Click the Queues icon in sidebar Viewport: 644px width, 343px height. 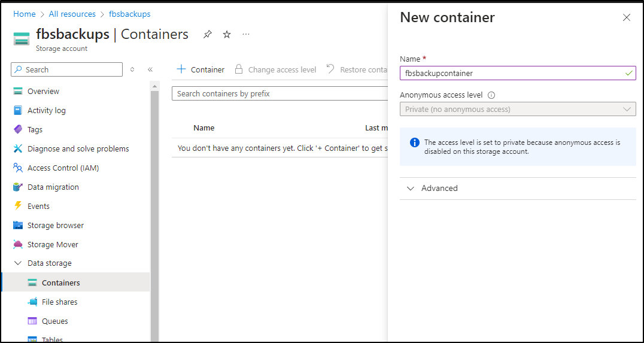tap(32, 321)
